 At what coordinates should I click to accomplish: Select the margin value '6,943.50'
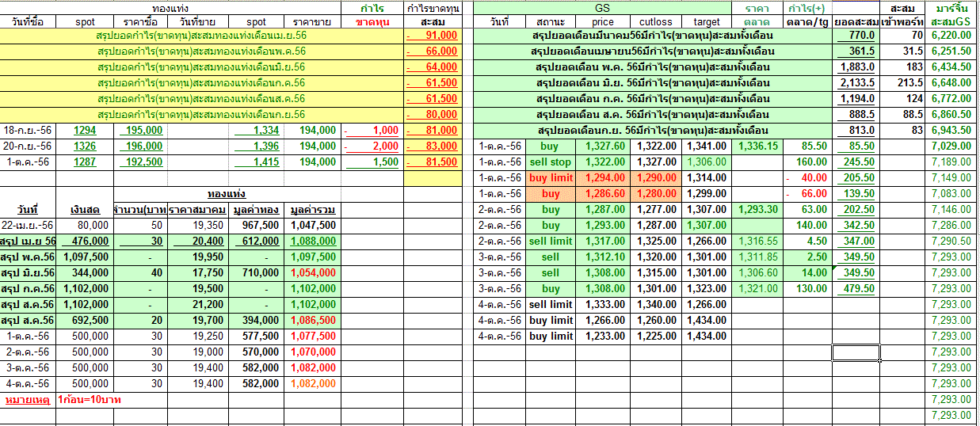[952, 130]
